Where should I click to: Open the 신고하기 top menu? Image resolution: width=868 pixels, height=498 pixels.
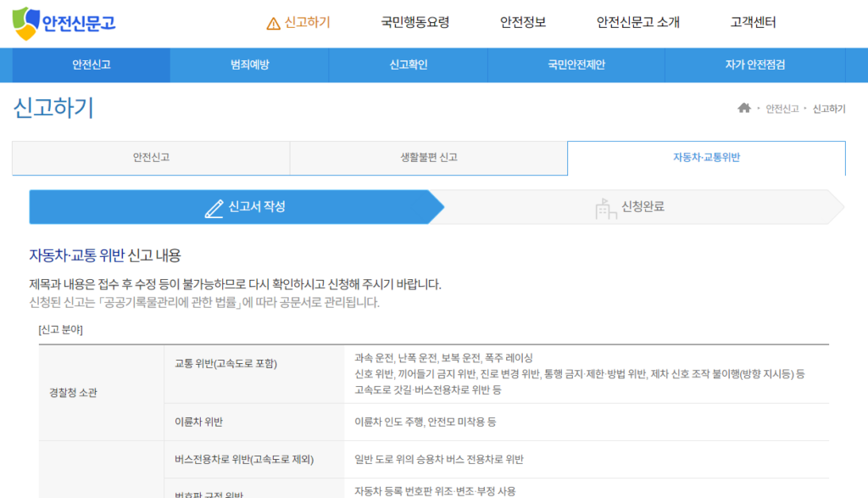point(307,23)
